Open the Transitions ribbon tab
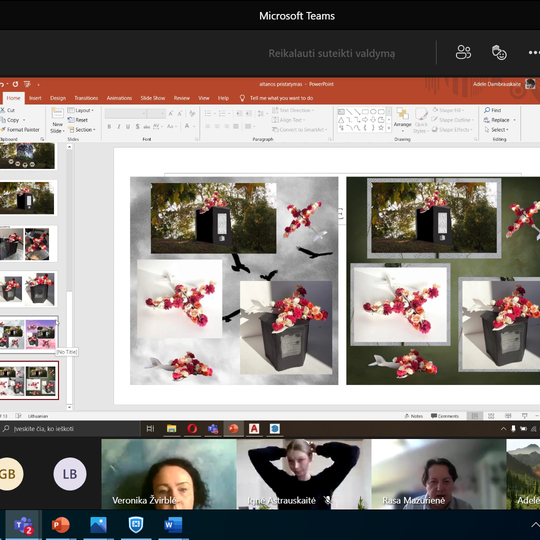The width and height of the screenshot is (540, 540). coord(86,98)
